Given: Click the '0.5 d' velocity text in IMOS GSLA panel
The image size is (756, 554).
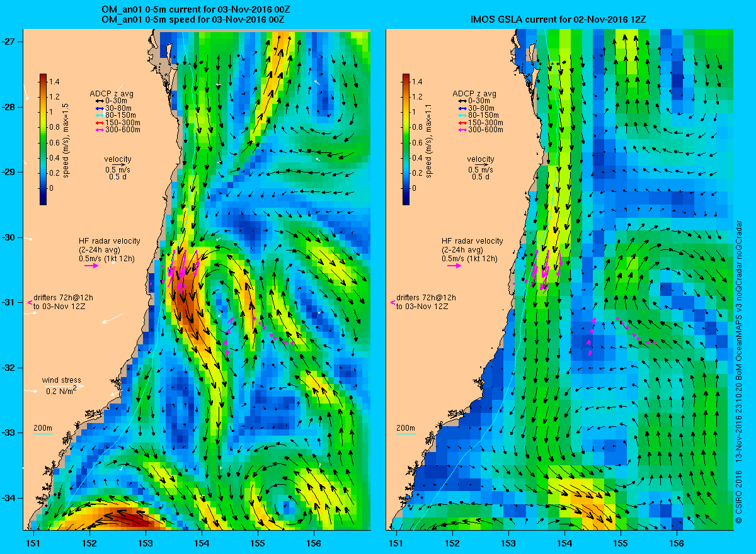Looking at the screenshot, I should click(481, 177).
